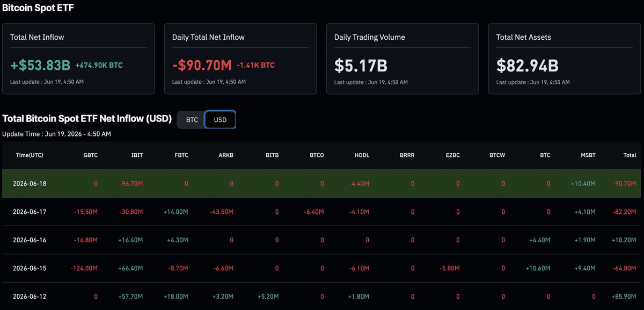Click the 2026-06-15 row date
Viewport: 644px width, 310px height.
pos(30,268)
